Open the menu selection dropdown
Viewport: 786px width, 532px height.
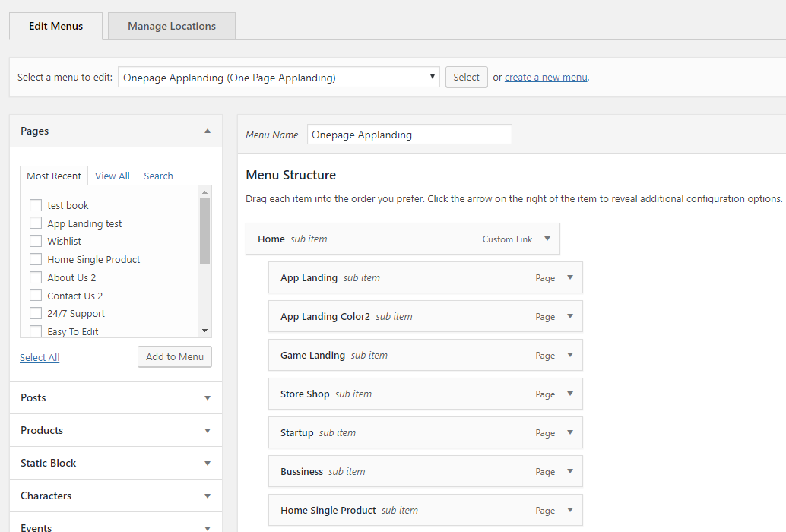(x=279, y=78)
